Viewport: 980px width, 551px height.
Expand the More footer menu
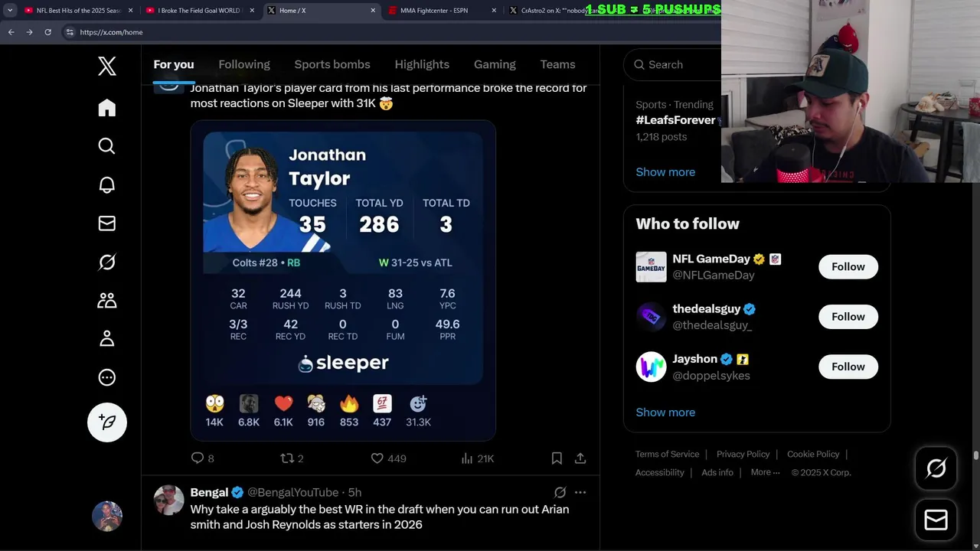(x=765, y=472)
